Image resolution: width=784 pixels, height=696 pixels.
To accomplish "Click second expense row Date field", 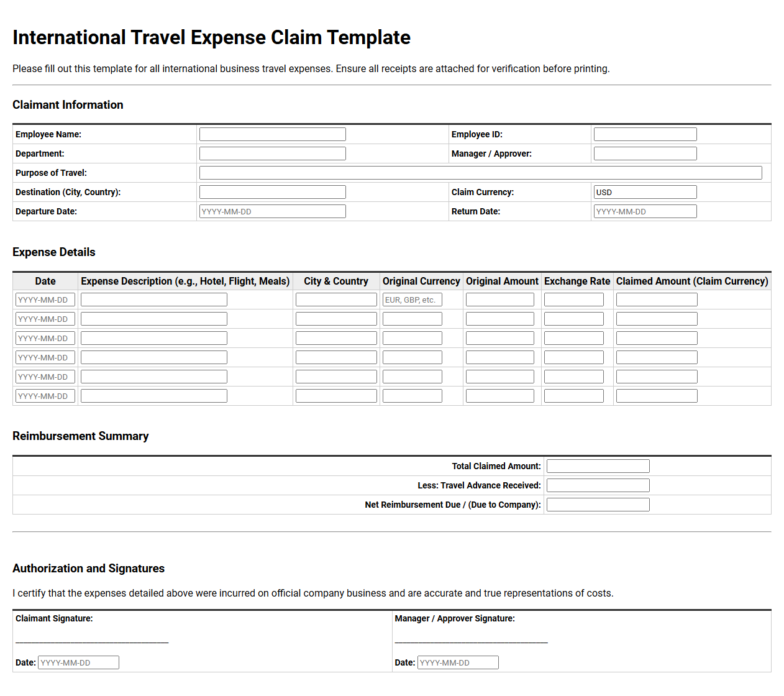I will tap(45, 319).
